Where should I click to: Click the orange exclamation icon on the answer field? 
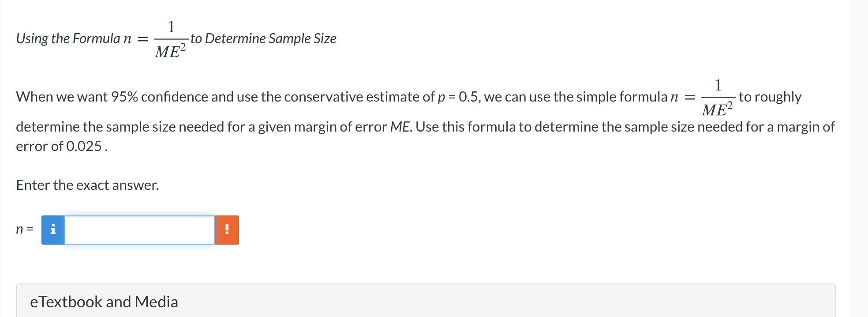coord(227,229)
